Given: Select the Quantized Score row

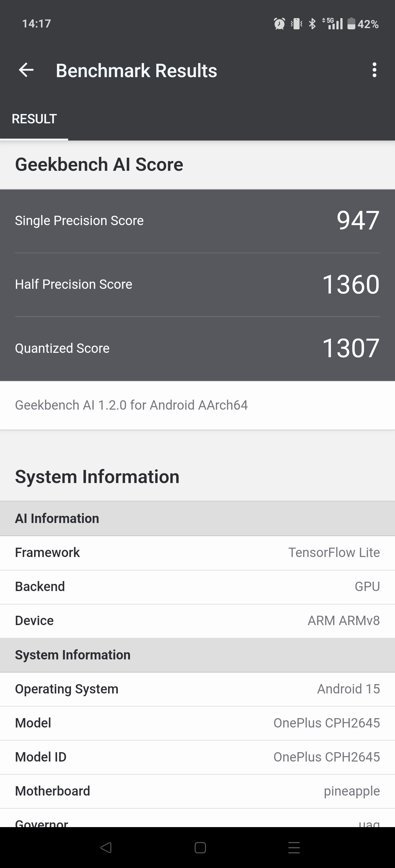Looking at the screenshot, I should pyautogui.click(x=197, y=348).
